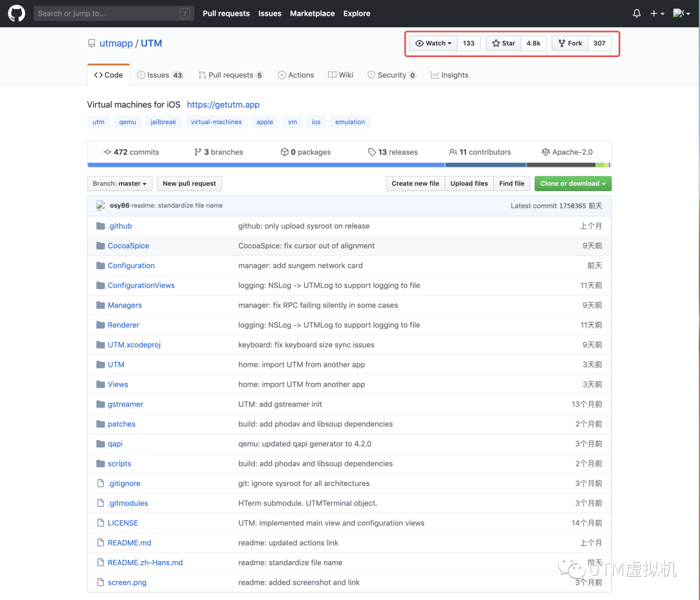Click the folder icon beside UTM.xcodeproj
700x600 pixels.
[100, 345]
